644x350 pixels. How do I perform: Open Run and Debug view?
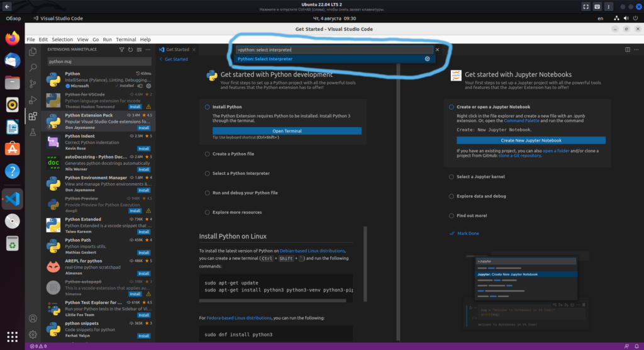(x=33, y=100)
